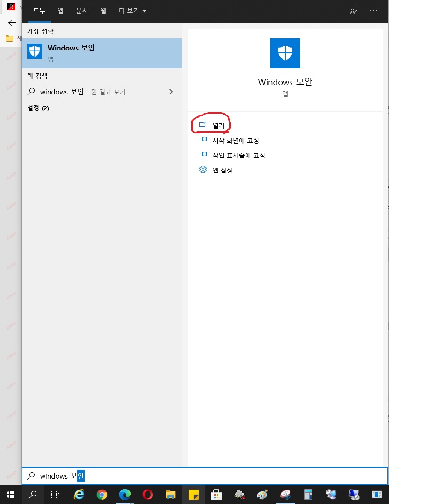Switch to the 문서 tab
428x504 pixels.
click(x=82, y=11)
